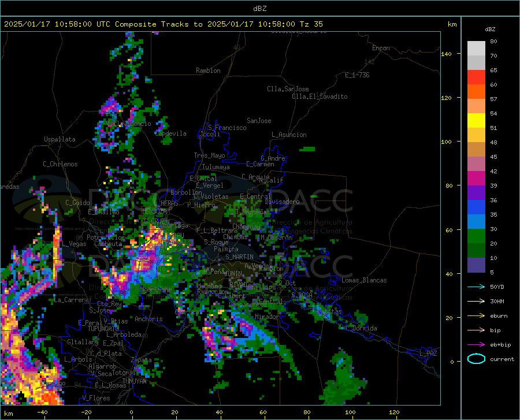This screenshot has height=420, width=520.
Task: Click the cyan ellipse 'current' legend icon
Action: click(476, 359)
